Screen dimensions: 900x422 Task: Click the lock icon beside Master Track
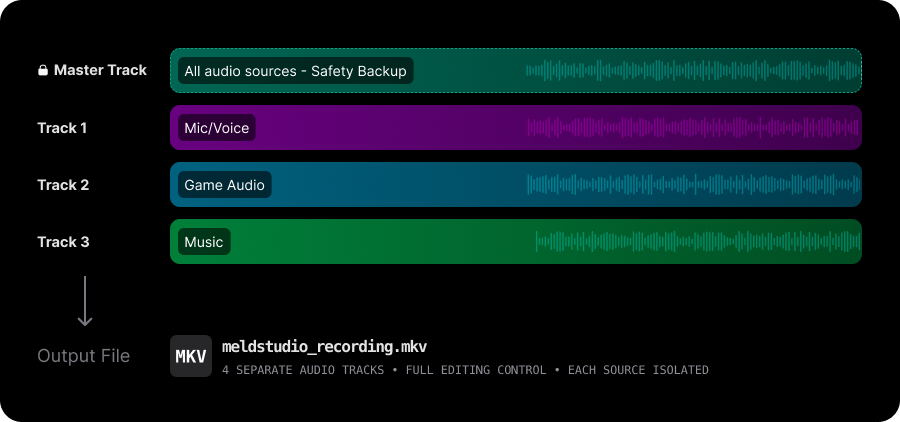coord(43,71)
